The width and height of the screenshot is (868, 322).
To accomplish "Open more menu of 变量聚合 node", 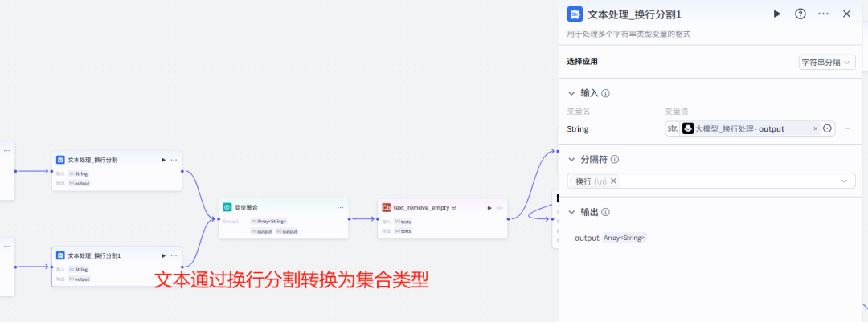I will tap(341, 207).
